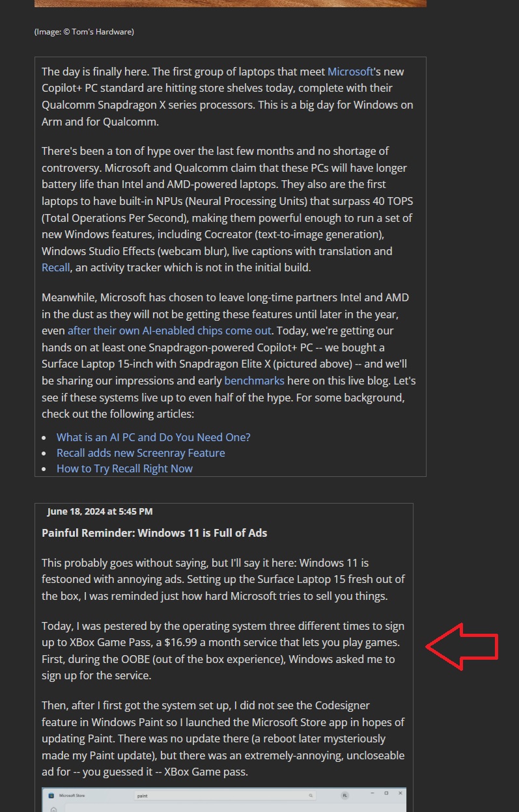The height and width of the screenshot is (812, 519).
Task: Open 'What is an AI PC and Do You Need One?'
Action: click(153, 437)
